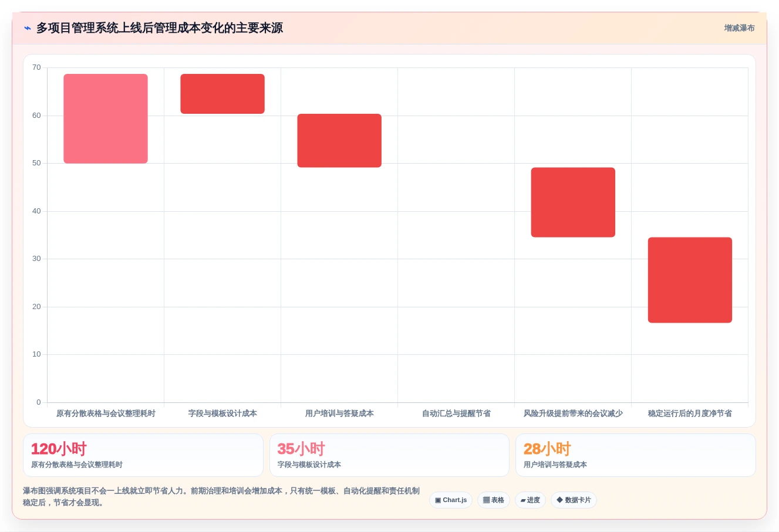
Task: Click the x-axis label 自动汇总与提醒节省
Action: click(x=456, y=414)
